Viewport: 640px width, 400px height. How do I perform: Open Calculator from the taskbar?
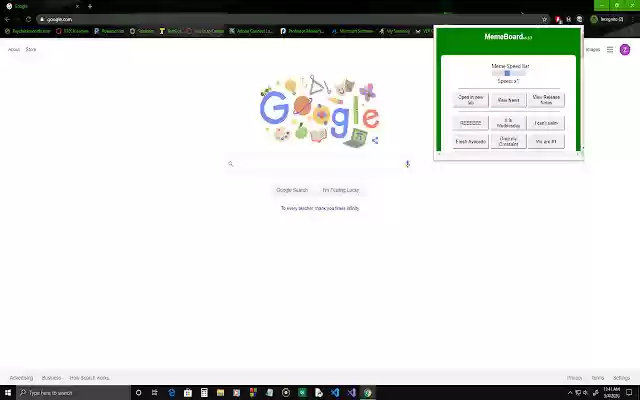click(x=204, y=393)
